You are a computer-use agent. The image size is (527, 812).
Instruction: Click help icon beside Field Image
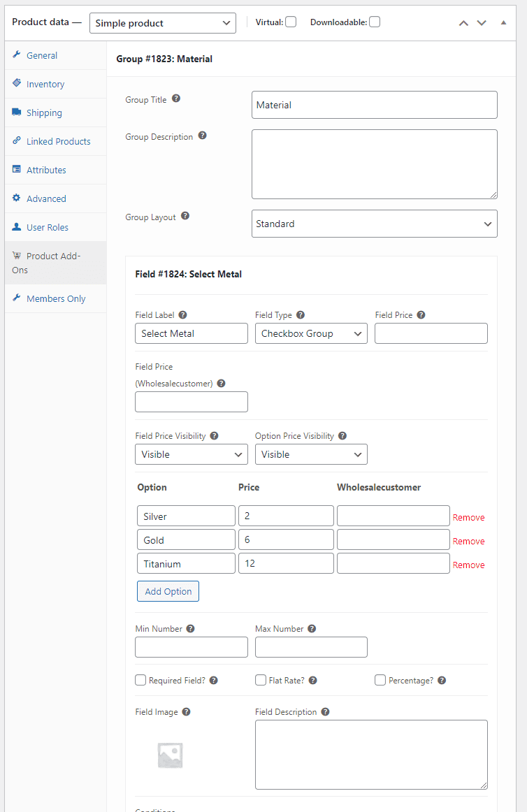[x=186, y=712]
